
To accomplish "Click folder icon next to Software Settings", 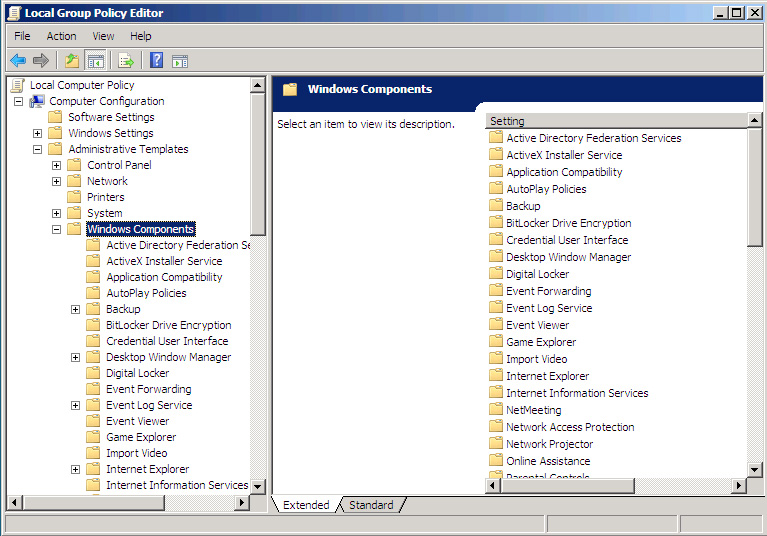I will (55, 116).
